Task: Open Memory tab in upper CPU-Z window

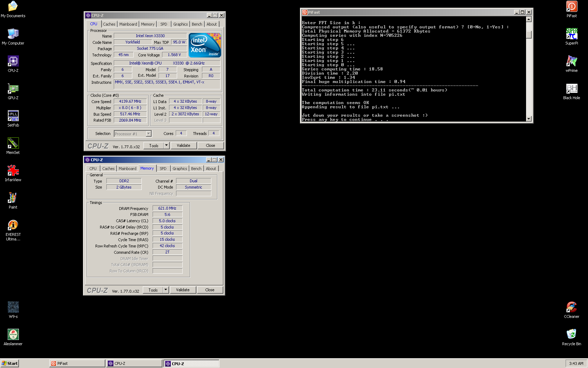Action: pyautogui.click(x=148, y=24)
